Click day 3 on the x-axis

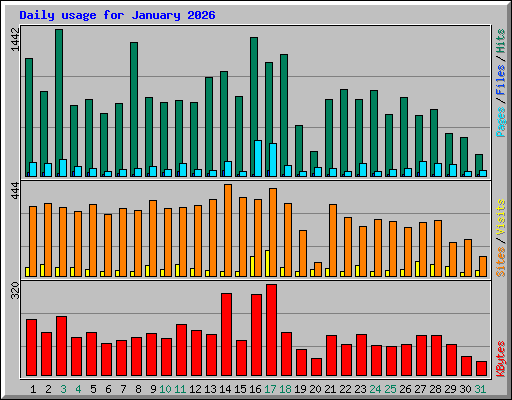tap(63, 389)
